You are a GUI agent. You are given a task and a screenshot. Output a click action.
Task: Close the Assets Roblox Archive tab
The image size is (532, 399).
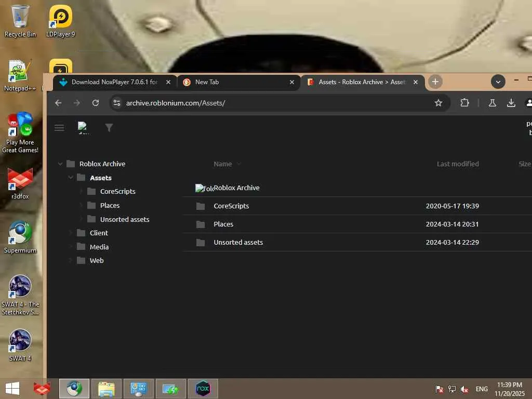tap(415, 82)
